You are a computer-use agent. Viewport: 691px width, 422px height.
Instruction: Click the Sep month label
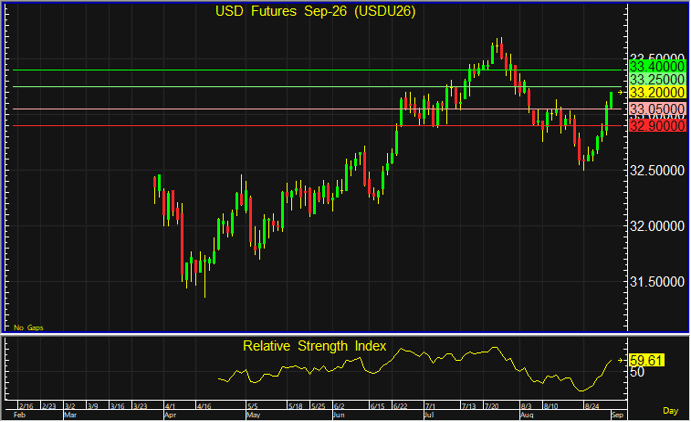pos(617,415)
